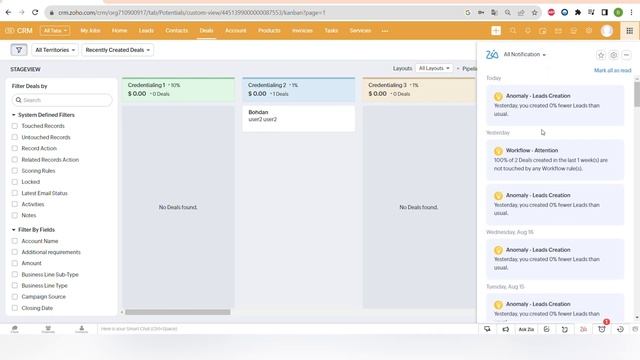Open the recent items clock icon
Viewport: 640px width, 360px height.
pyautogui.click(x=620, y=329)
